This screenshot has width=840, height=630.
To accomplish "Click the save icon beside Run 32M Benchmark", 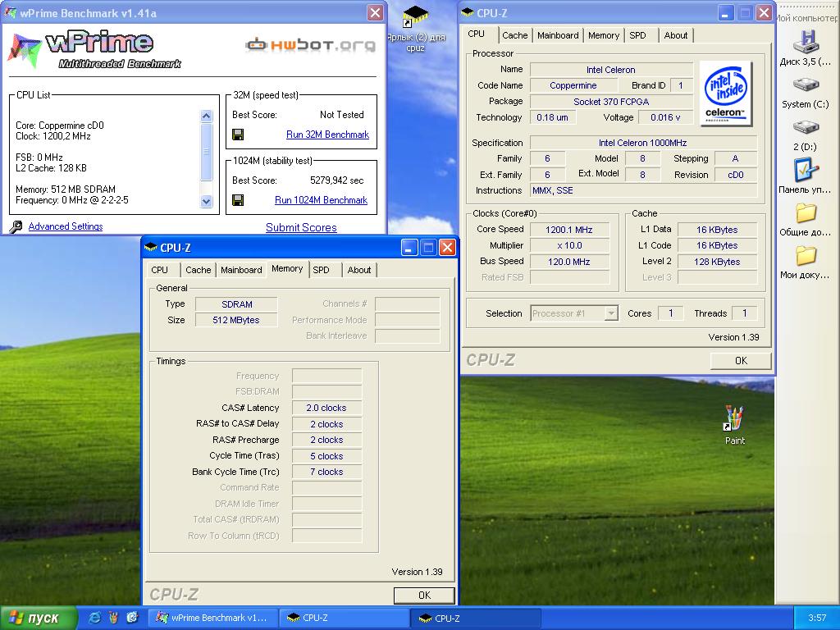I will point(238,135).
